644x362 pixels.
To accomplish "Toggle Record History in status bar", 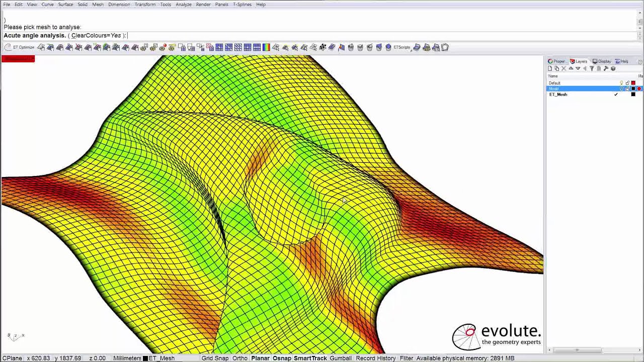I will pyautogui.click(x=376, y=358).
